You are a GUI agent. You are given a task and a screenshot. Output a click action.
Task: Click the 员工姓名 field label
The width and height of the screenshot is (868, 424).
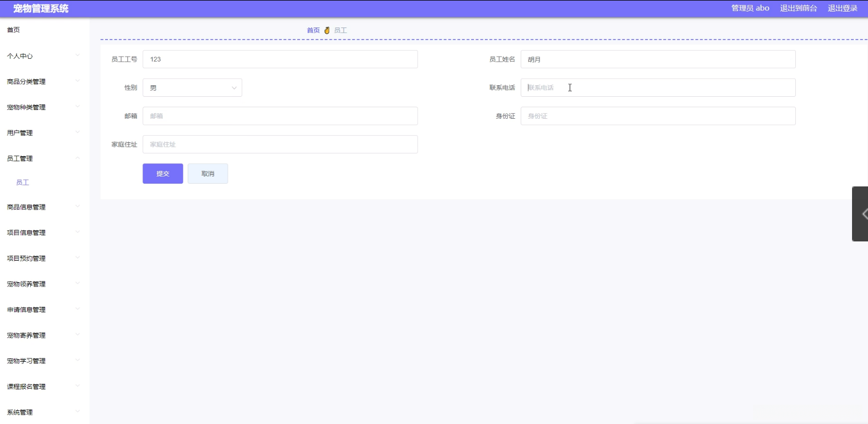(x=502, y=59)
